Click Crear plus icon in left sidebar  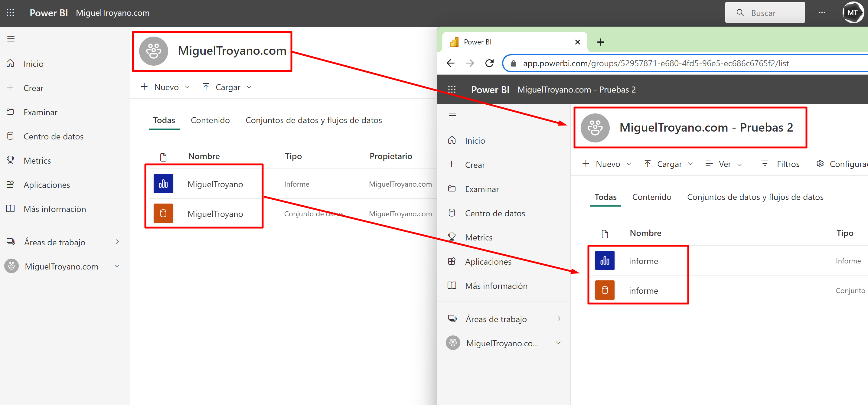[11, 87]
